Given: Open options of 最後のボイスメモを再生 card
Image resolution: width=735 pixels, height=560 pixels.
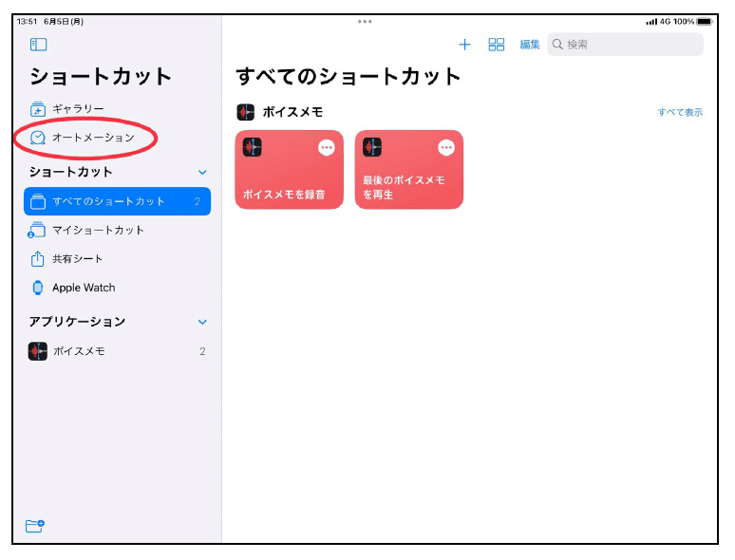Looking at the screenshot, I should (446, 148).
